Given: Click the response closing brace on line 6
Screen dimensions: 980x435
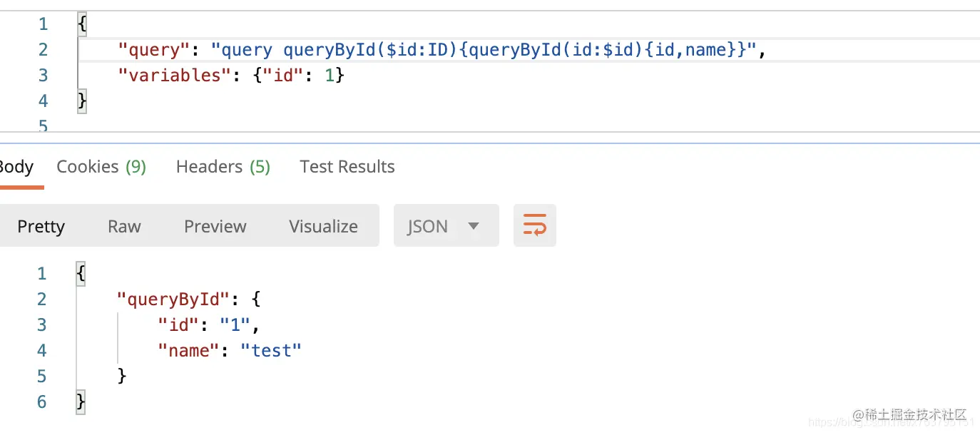Looking at the screenshot, I should [x=81, y=401].
